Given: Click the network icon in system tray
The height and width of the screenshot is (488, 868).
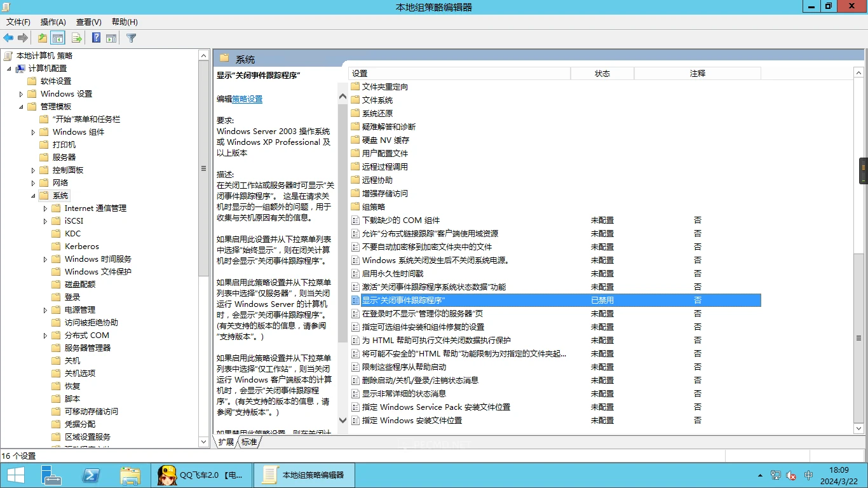Looking at the screenshot, I should [776, 475].
